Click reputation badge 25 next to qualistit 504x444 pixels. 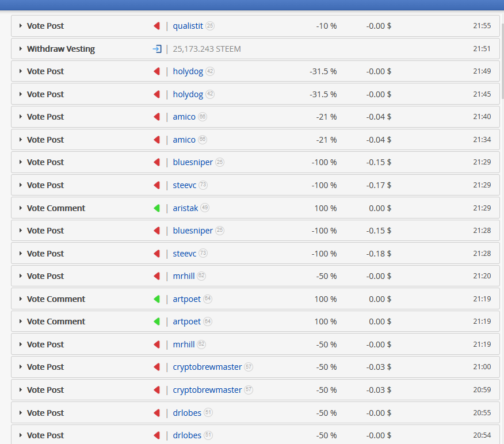pyautogui.click(x=210, y=26)
